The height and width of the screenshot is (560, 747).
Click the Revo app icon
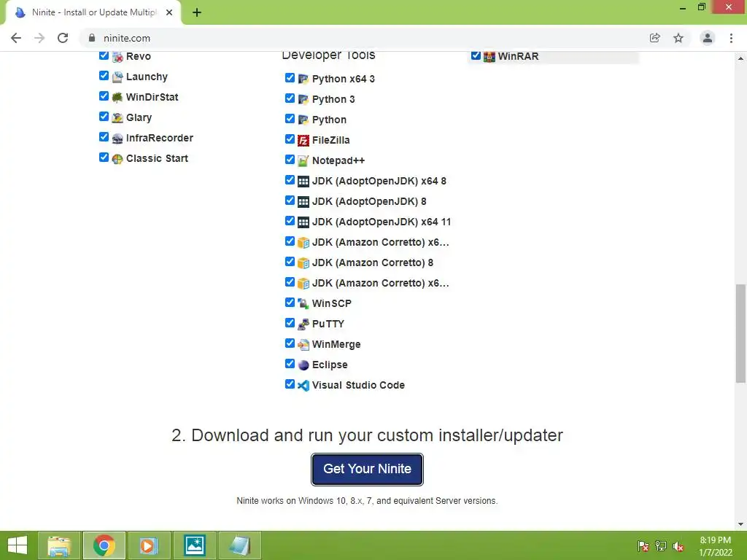(x=117, y=57)
